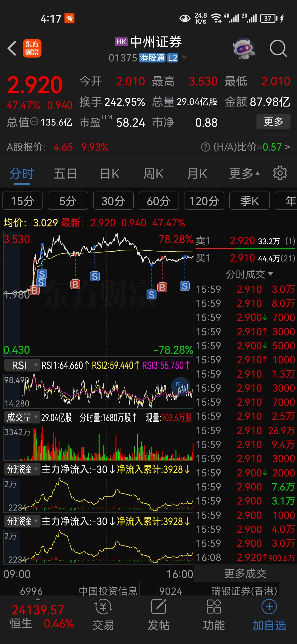This screenshot has height=644, width=297.
Task: Open 更多成交 trade list
Action: [x=245, y=574]
